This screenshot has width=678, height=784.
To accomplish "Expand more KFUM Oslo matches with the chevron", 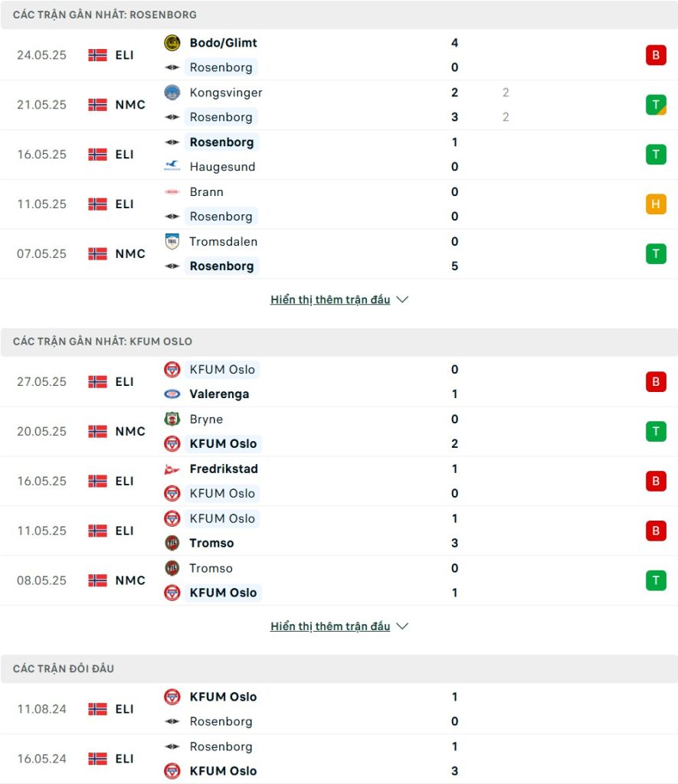I will coord(402,626).
